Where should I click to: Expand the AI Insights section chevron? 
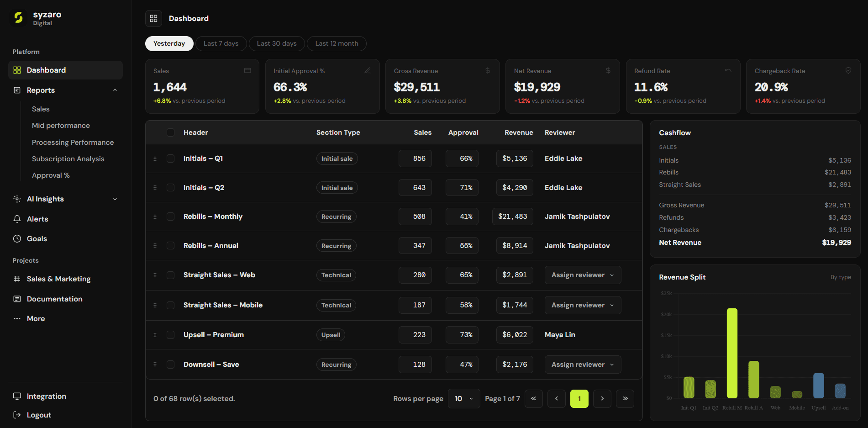(x=115, y=199)
